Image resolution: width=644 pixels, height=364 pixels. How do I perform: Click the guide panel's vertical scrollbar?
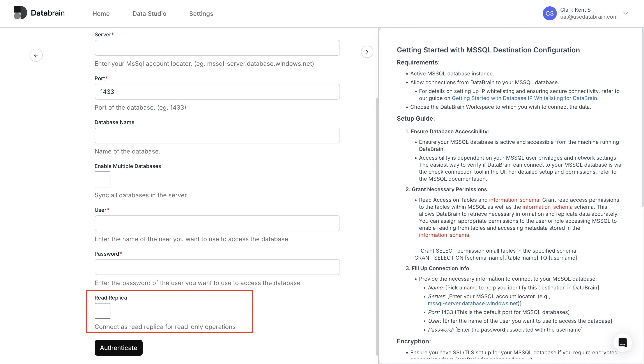(642, 118)
